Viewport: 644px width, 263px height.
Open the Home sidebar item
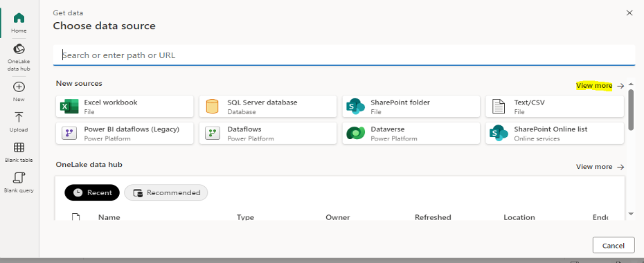[x=19, y=23]
